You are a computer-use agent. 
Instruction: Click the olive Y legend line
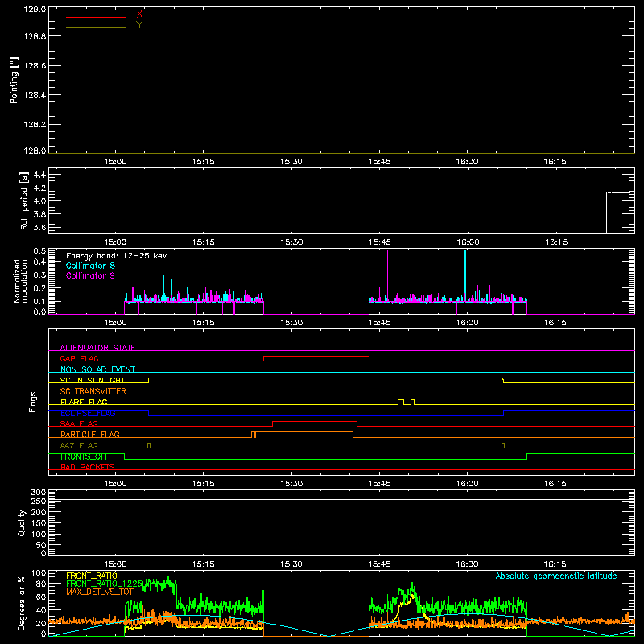click(96, 27)
